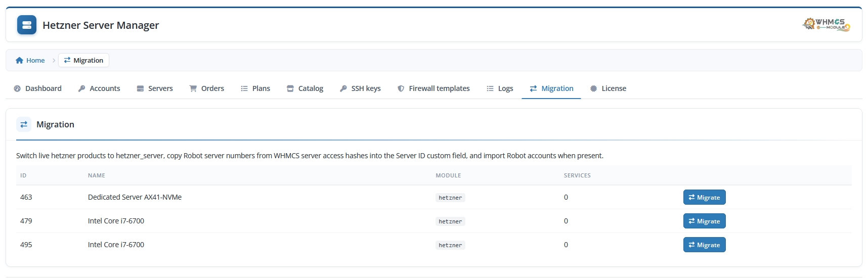Open the License tab
Image resolution: width=868 pixels, height=278 pixels.
(608, 88)
